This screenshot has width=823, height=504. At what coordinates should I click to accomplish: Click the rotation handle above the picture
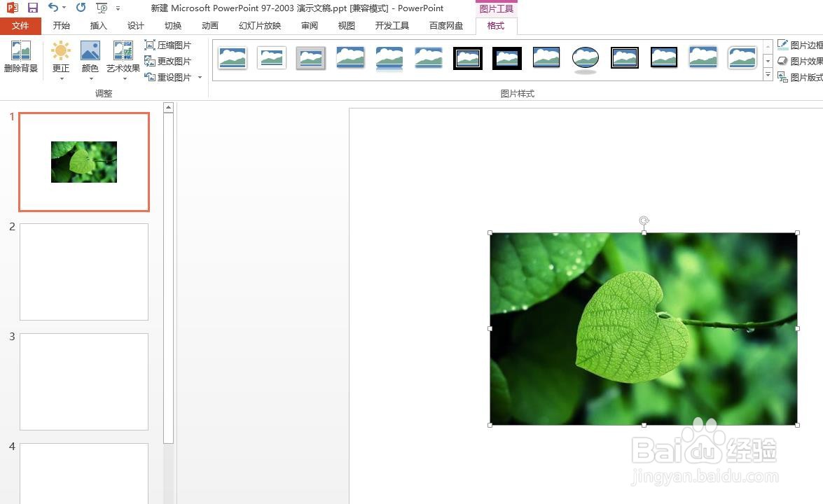click(644, 220)
